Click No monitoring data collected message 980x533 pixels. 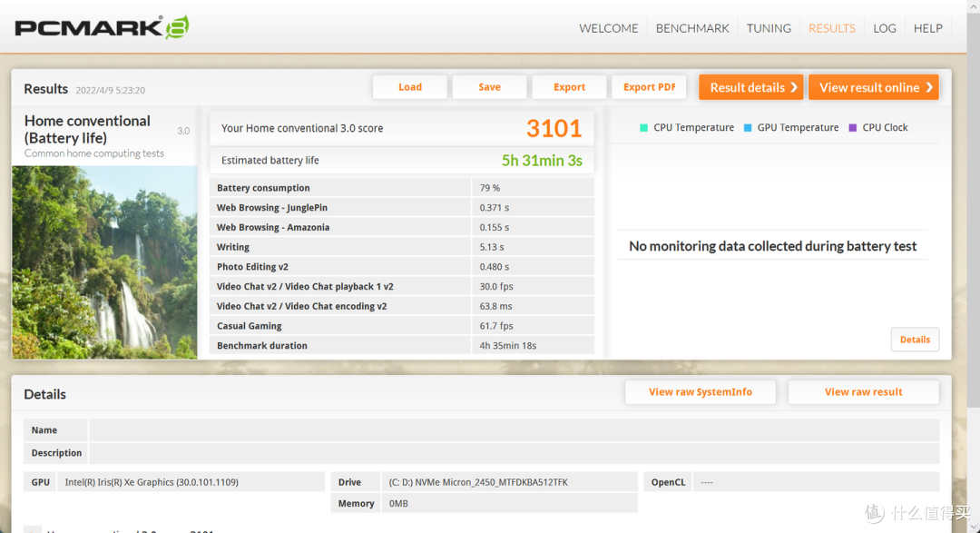(x=772, y=246)
